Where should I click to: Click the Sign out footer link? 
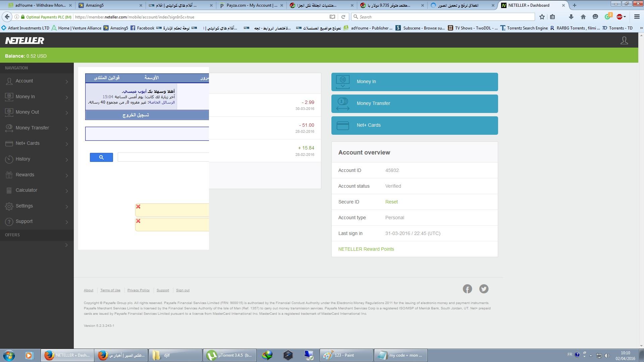[182, 290]
